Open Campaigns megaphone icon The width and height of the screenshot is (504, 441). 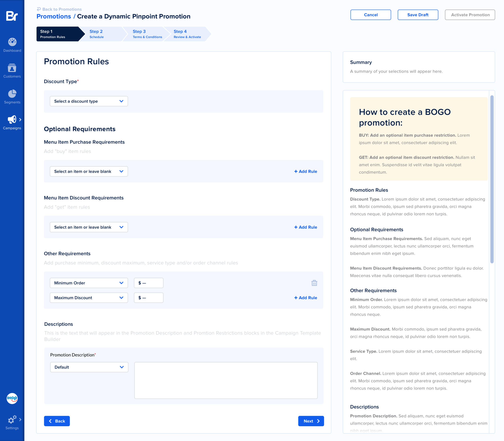click(x=11, y=120)
